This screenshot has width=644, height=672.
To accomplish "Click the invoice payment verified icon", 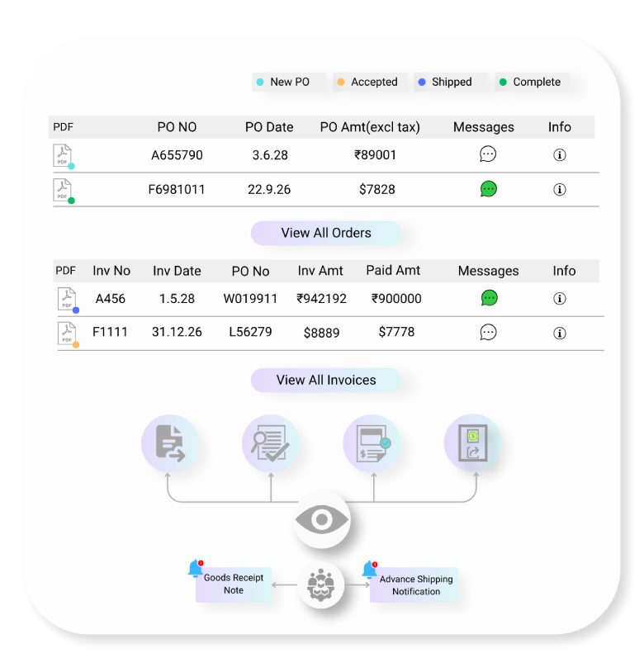I will pos(372,443).
